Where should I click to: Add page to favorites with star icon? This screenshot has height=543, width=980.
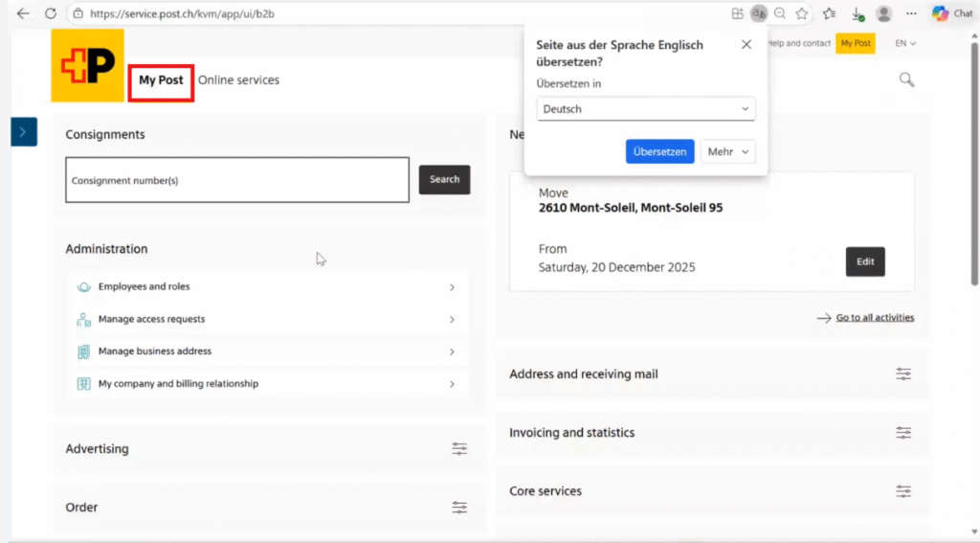(x=802, y=13)
